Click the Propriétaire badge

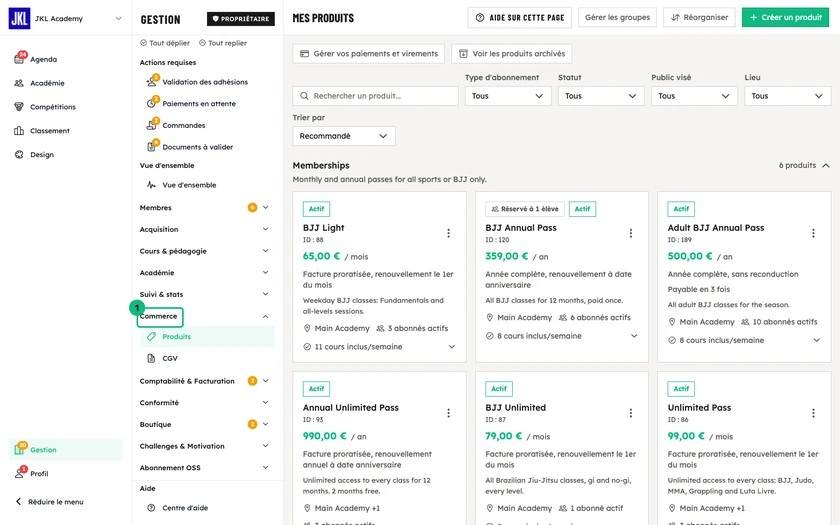241,19
